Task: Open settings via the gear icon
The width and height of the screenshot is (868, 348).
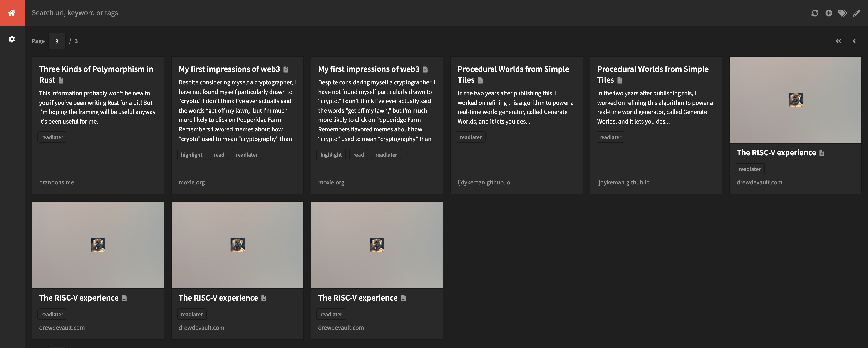Action: pos(12,39)
